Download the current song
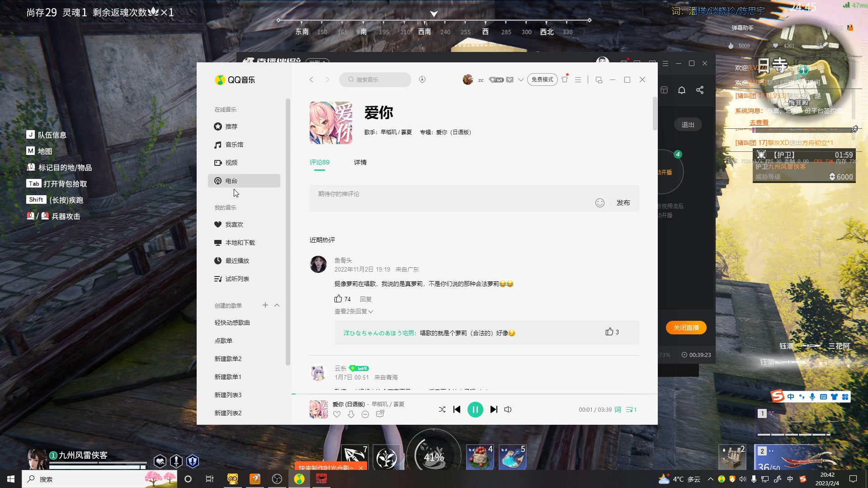The height and width of the screenshot is (488, 868). [351, 414]
